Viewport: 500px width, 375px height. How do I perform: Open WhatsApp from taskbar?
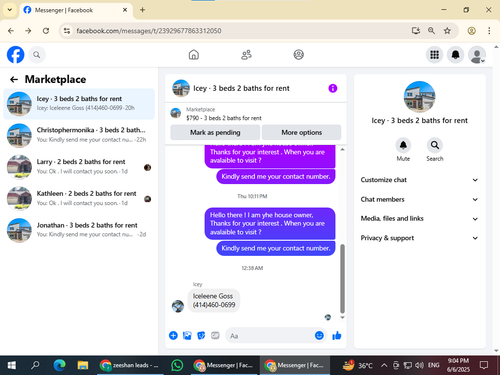177,365
